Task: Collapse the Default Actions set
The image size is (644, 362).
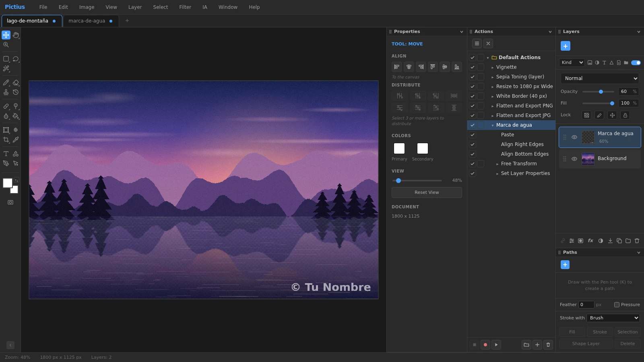Action: 488,58
